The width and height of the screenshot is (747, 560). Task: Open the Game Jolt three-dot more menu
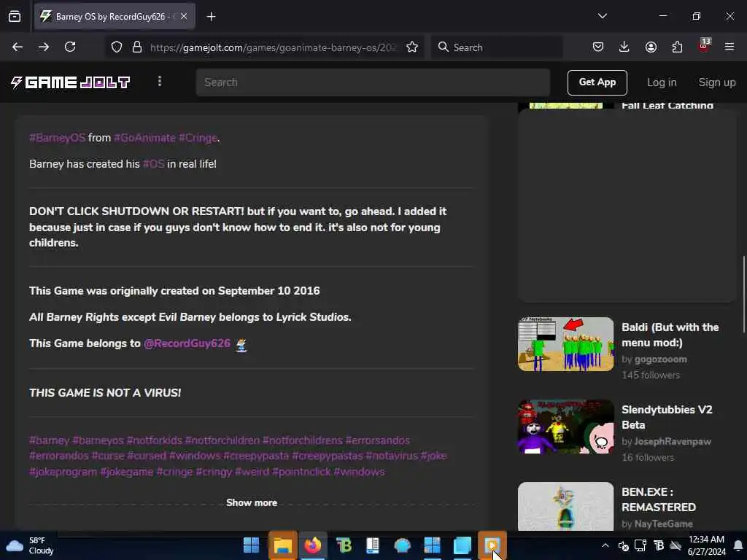click(160, 82)
